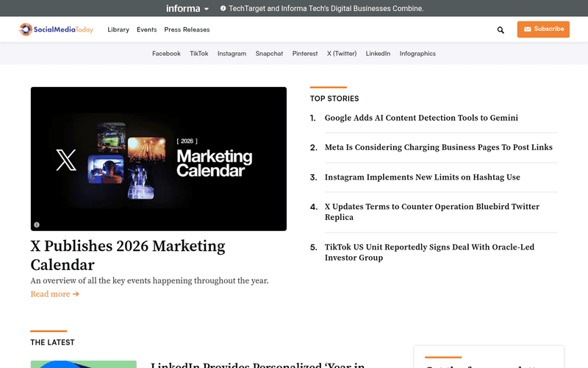The width and height of the screenshot is (588, 368).
Task: Go to the Pinterest topic
Action: [305, 53]
